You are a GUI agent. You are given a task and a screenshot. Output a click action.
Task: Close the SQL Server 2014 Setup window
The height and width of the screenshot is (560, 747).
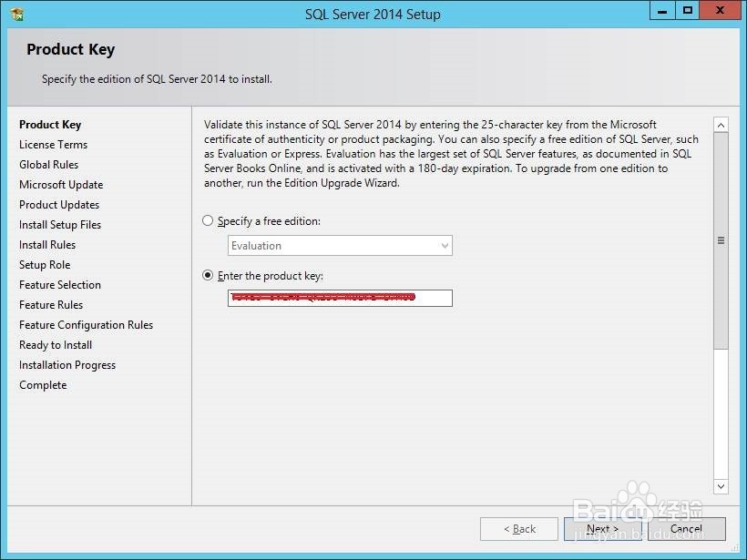click(720, 11)
